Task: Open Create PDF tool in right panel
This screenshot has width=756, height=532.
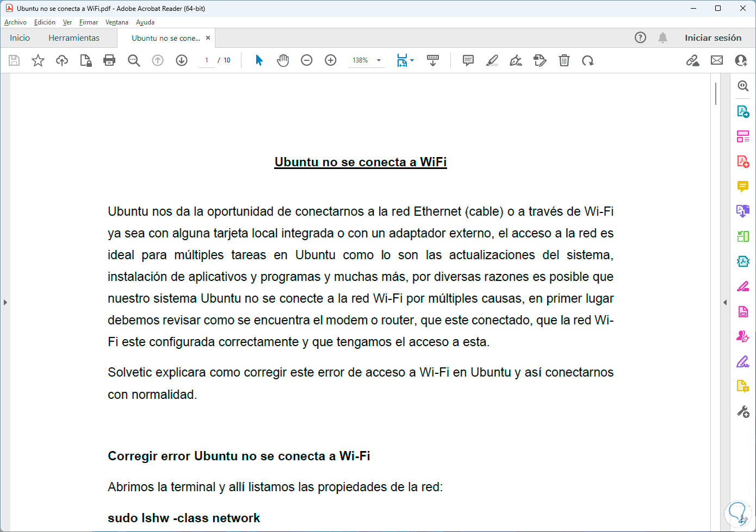Action: pyautogui.click(x=743, y=161)
